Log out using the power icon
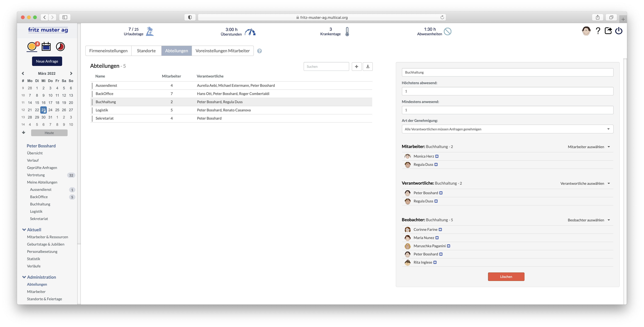 pyautogui.click(x=619, y=31)
